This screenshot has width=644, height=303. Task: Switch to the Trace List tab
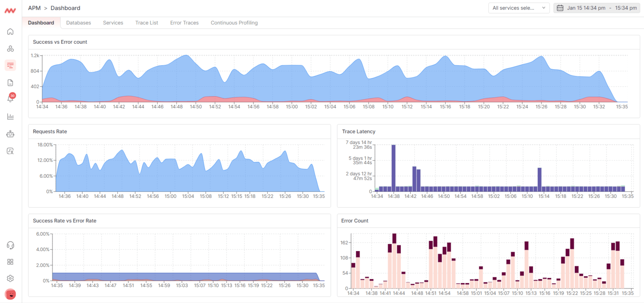pyautogui.click(x=146, y=23)
